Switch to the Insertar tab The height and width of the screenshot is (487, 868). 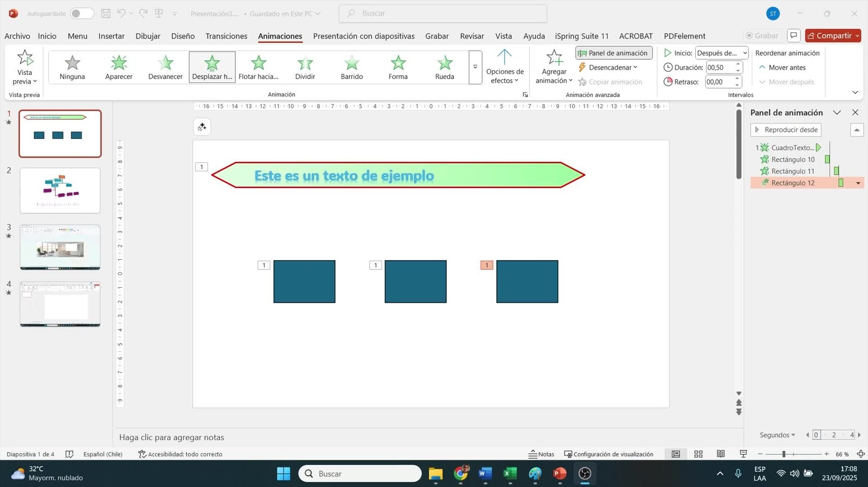pos(111,36)
